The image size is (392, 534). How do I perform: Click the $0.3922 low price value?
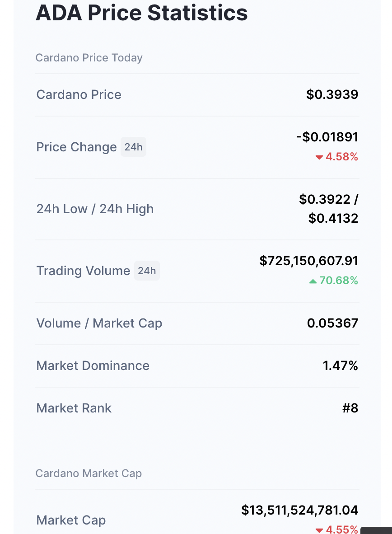click(325, 199)
